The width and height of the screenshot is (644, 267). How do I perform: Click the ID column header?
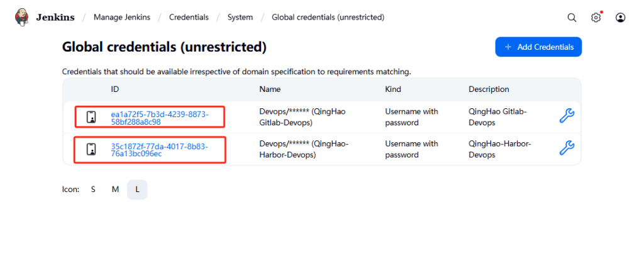[x=115, y=89]
